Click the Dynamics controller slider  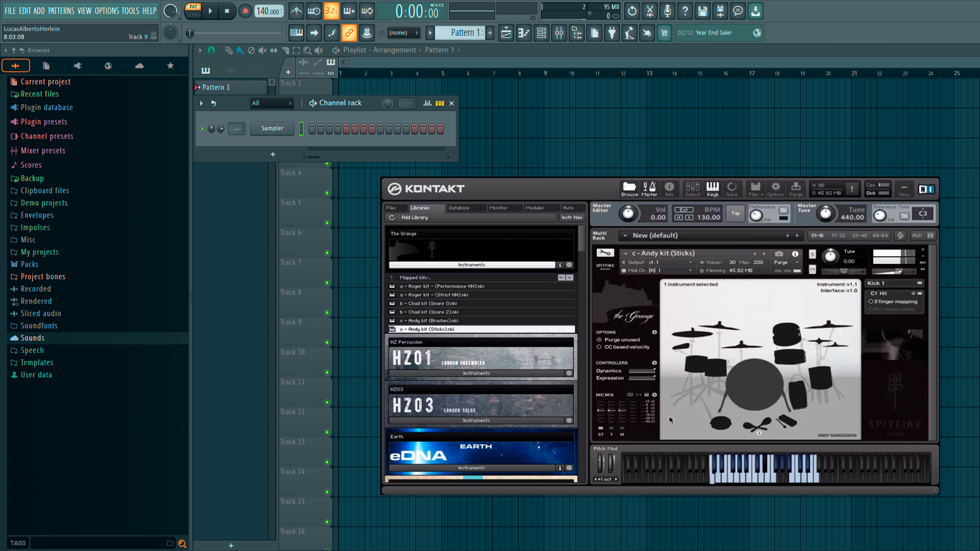coord(641,371)
